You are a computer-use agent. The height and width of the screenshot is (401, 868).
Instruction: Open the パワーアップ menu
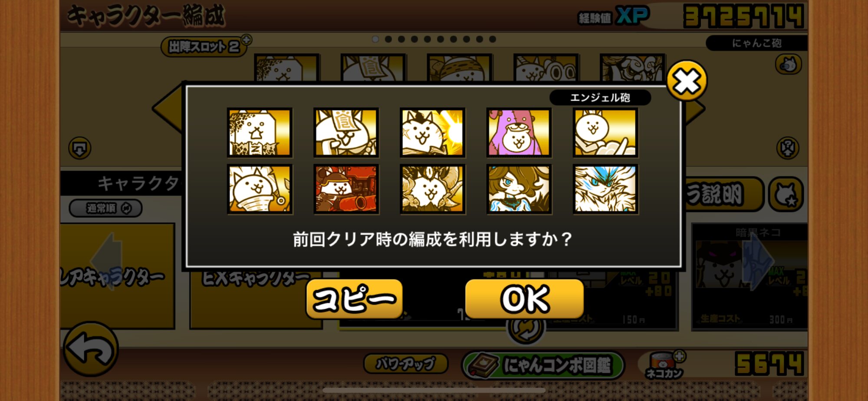(x=405, y=364)
